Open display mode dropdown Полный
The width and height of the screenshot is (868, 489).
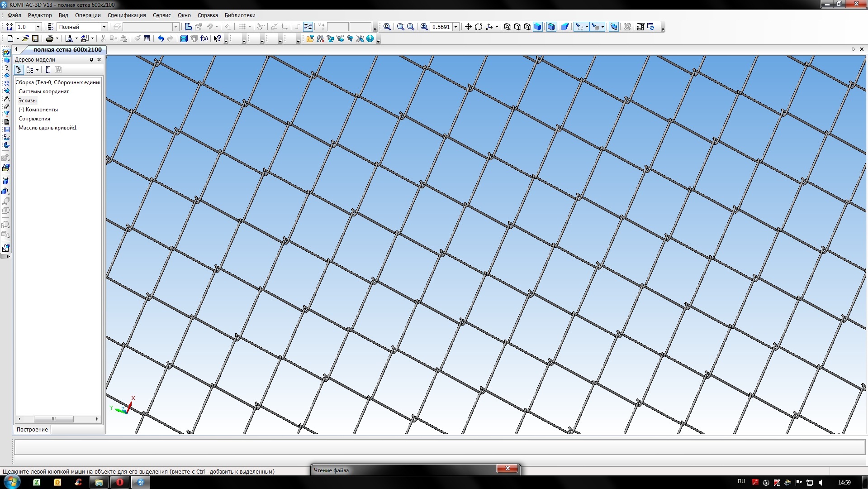click(x=104, y=27)
